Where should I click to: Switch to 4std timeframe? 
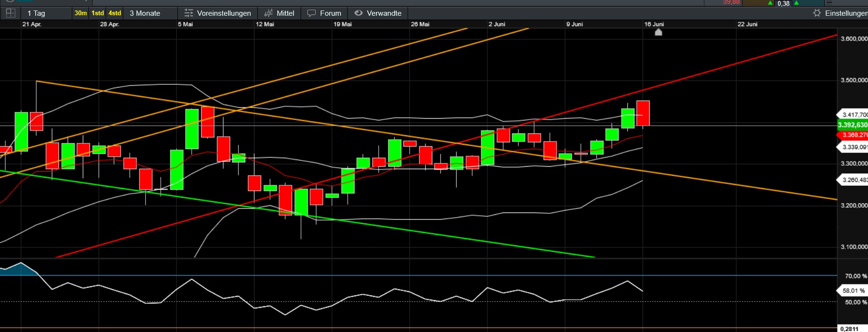[x=115, y=13]
